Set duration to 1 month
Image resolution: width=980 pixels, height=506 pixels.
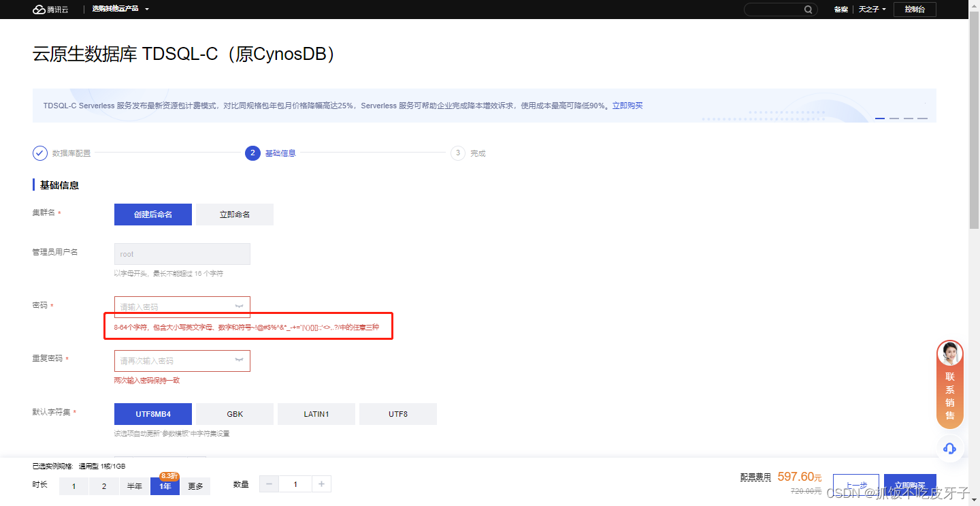74,486
